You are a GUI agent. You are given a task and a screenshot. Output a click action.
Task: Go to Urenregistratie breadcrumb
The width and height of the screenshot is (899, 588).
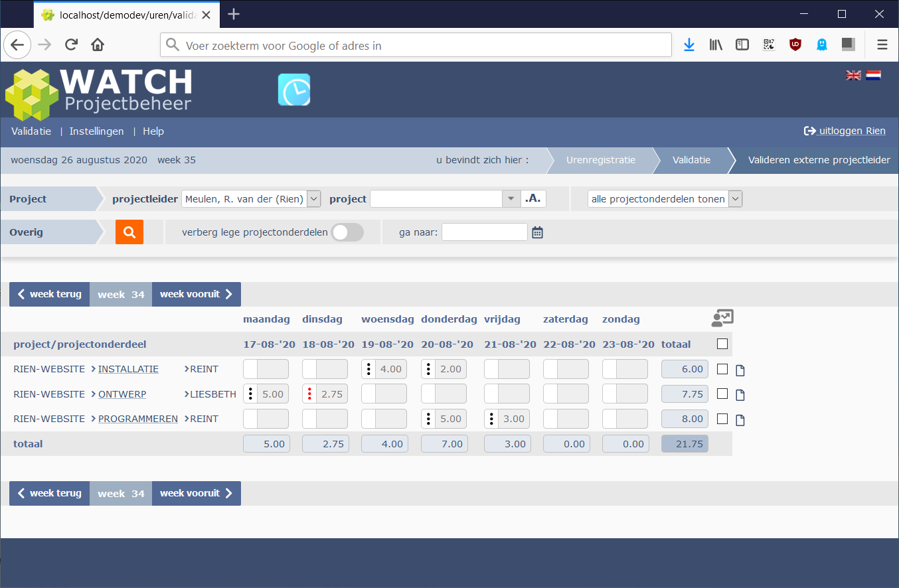[601, 160]
